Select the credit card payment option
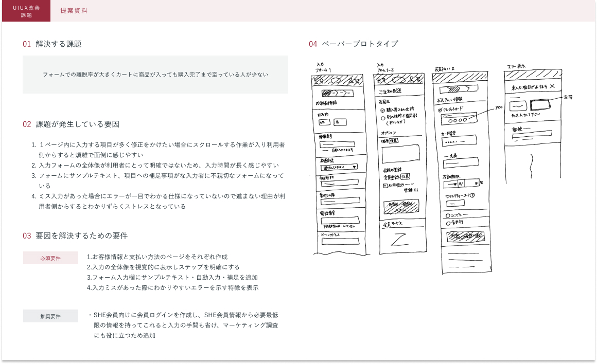The width and height of the screenshot is (597, 364). tap(439, 110)
